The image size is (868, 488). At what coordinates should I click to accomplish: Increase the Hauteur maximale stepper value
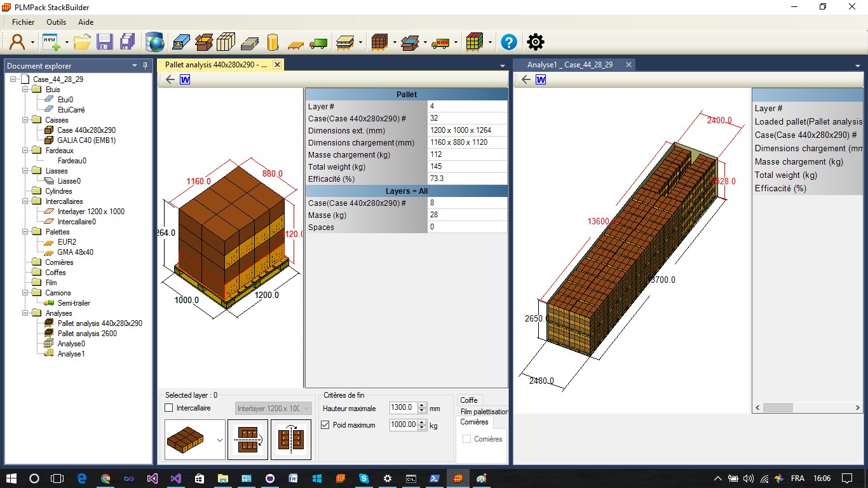(421, 405)
